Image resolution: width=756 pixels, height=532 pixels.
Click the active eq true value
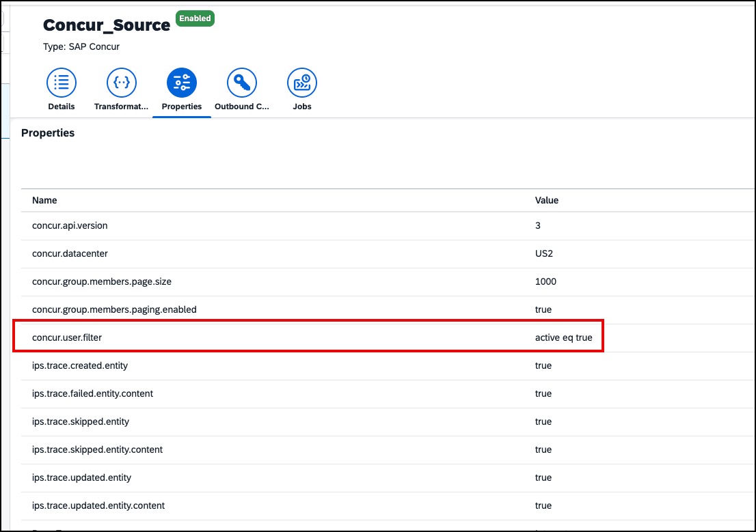coord(564,337)
